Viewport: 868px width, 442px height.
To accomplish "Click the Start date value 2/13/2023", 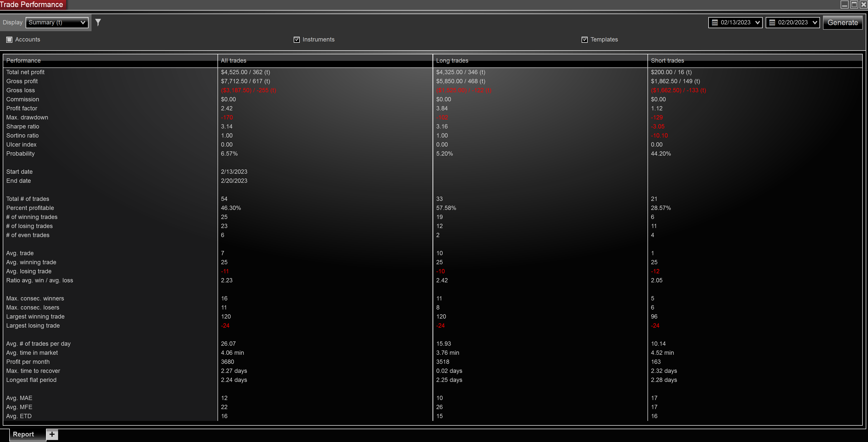I will coord(234,172).
